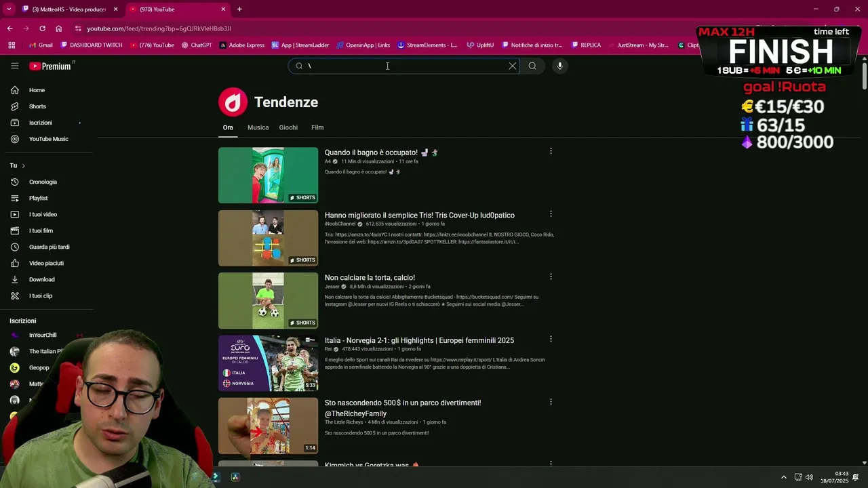Viewport: 868px width, 488px height.
Task: Open the tab search dropdown arrow
Action: (9, 9)
